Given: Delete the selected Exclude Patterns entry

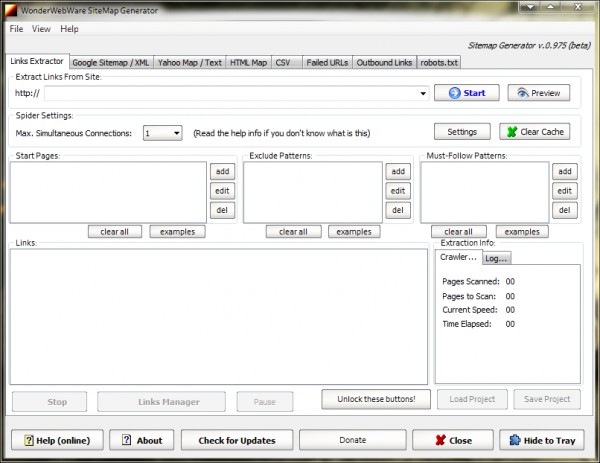Looking at the screenshot, I should (398, 210).
